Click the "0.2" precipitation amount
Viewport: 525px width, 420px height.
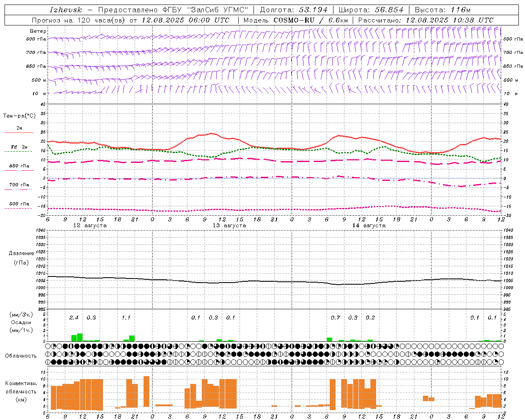(x=370, y=318)
